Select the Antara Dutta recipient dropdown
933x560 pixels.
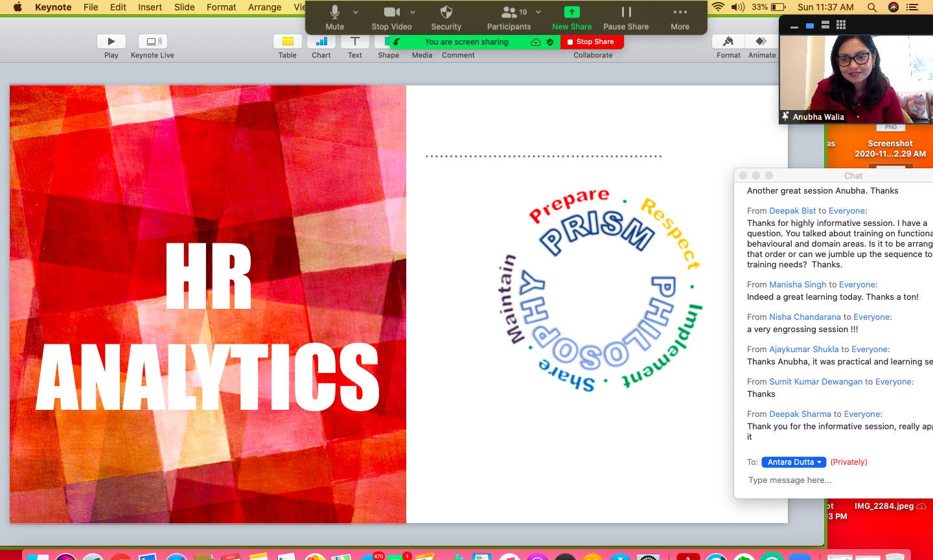tap(794, 462)
